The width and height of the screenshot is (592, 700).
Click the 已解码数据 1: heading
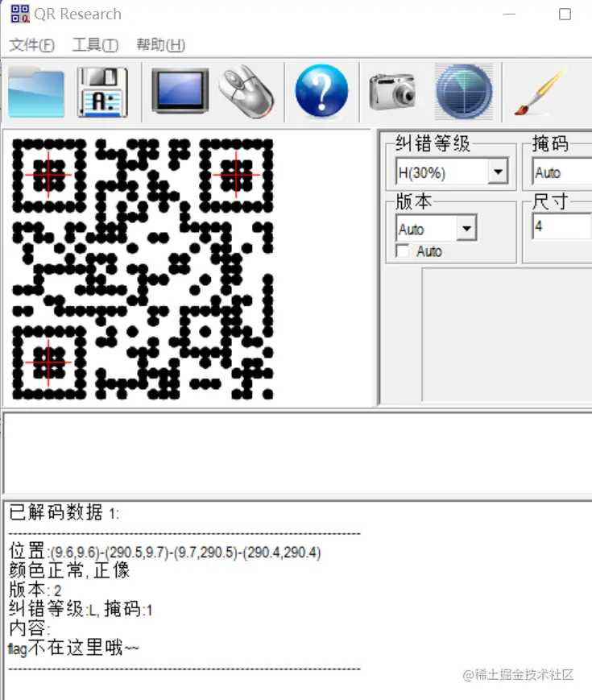coord(64,512)
